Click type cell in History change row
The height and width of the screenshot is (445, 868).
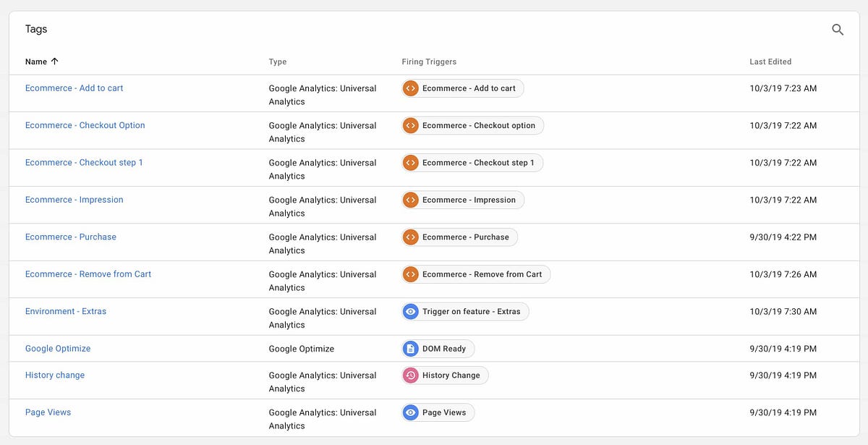(323, 382)
